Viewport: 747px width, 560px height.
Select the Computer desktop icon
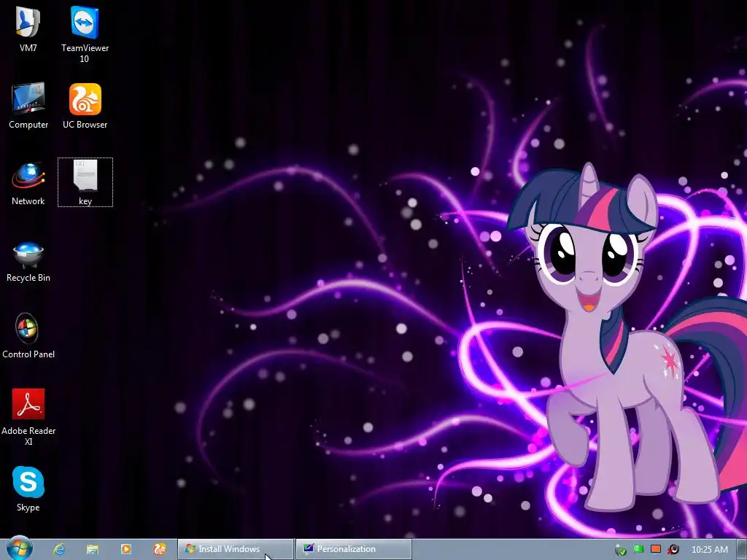click(28, 106)
